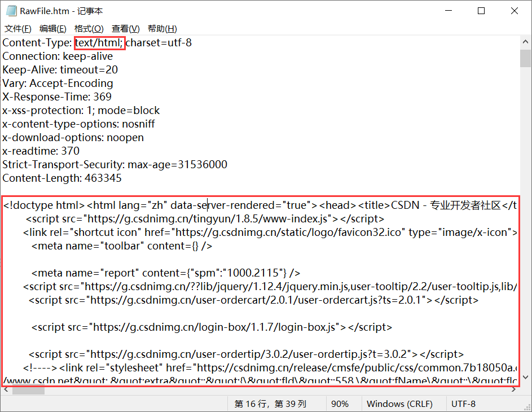Click the user-ordercart.js script line

coord(253,300)
